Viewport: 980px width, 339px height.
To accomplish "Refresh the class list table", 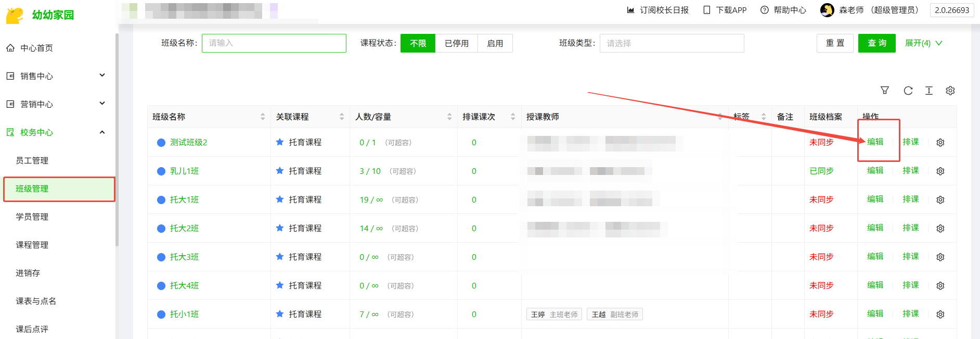I will click(x=908, y=91).
